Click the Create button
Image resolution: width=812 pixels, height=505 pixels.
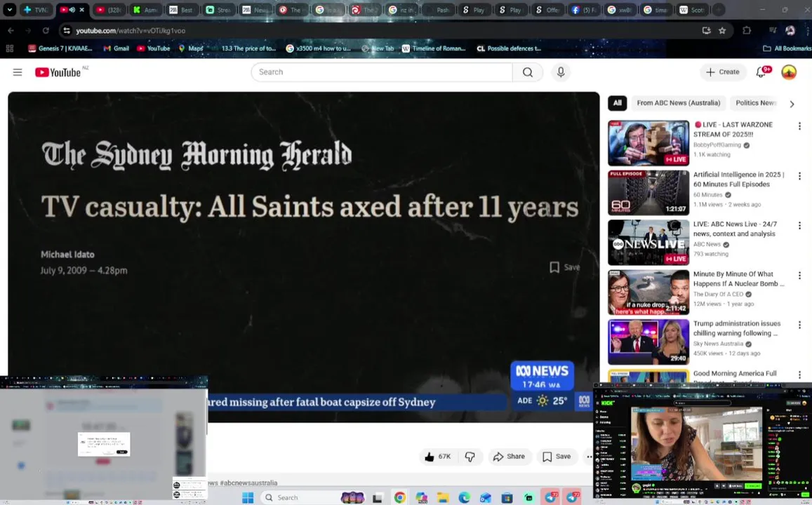[x=723, y=72]
